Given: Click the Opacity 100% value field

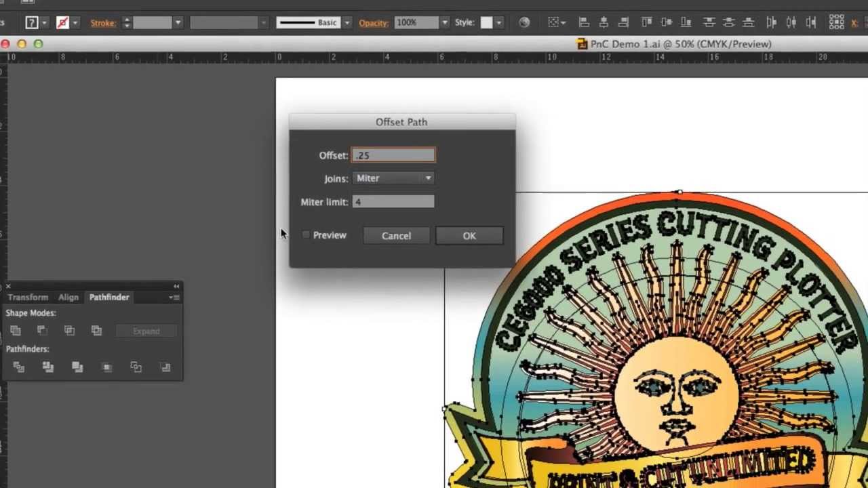Looking at the screenshot, I should (416, 23).
